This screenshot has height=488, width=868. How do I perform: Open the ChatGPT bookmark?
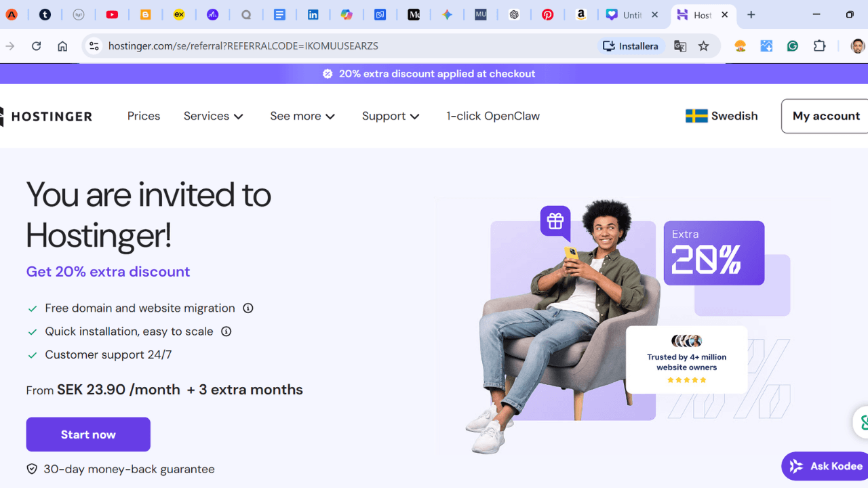515,14
